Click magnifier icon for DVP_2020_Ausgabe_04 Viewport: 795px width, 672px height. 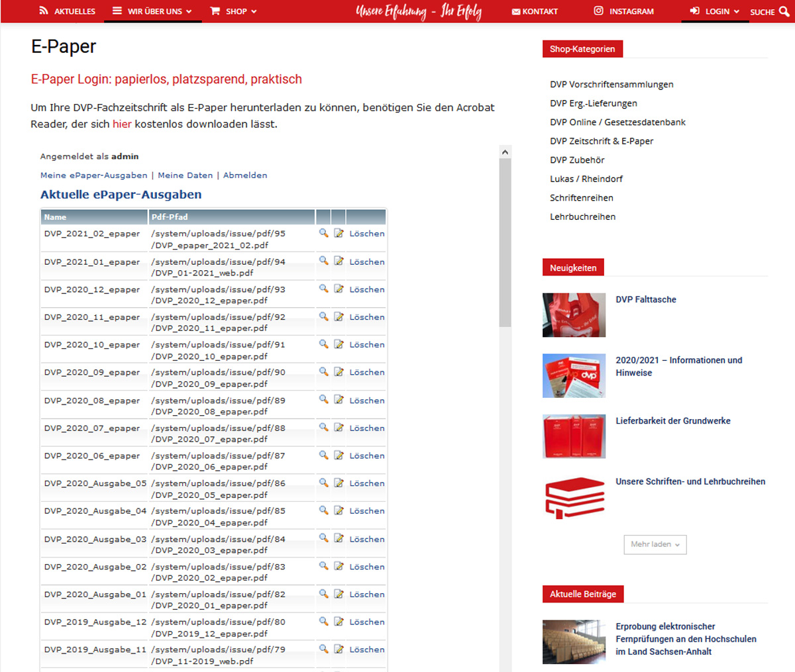point(323,510)
